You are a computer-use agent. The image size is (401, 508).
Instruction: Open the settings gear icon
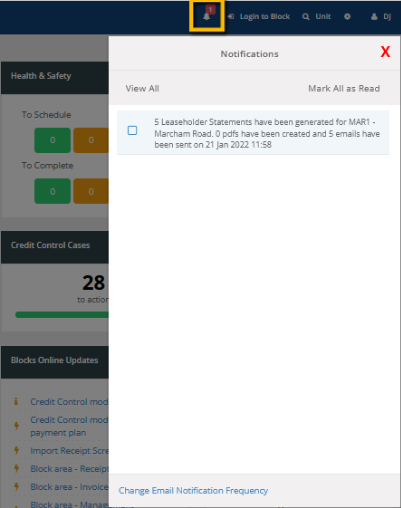tap(347, 16)
